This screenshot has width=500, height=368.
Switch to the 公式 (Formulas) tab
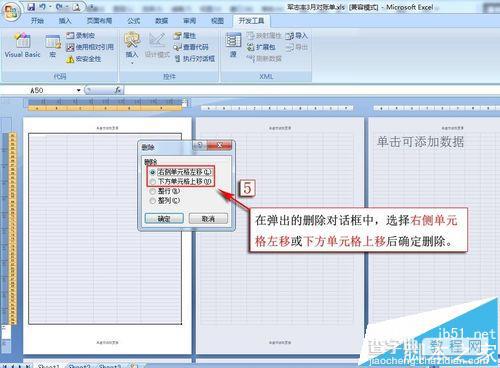(x=133, y=21)
